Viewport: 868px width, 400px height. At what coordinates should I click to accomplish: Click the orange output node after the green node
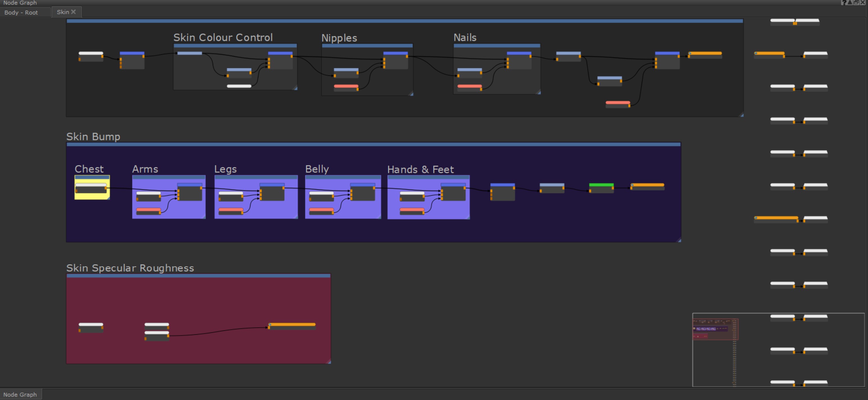coord(647,186)
